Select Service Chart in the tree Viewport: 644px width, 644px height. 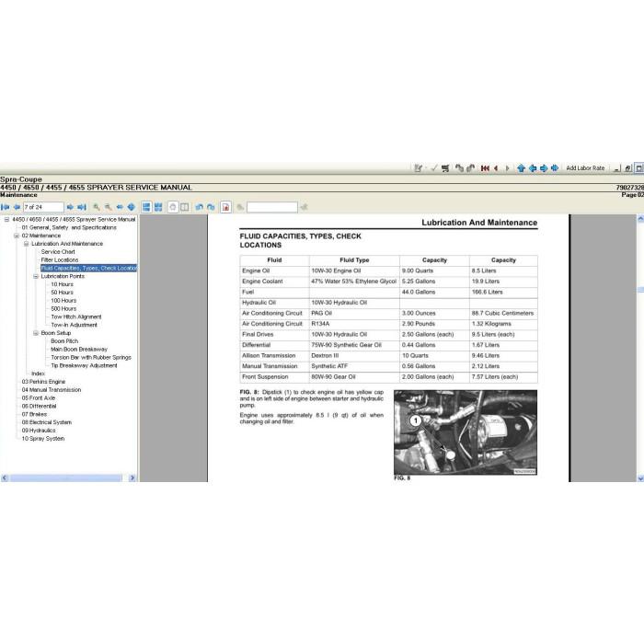pos(58,252)
